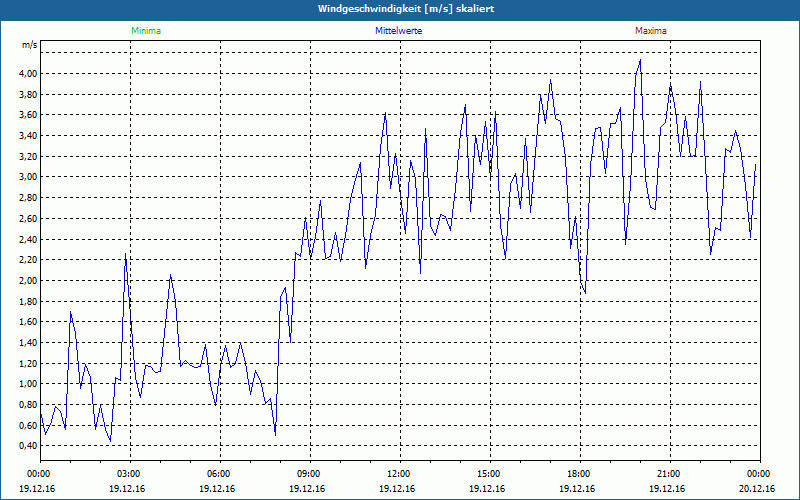This screenshot has width=800, height=500.
Task: Click the 2,80 y-axis value
Action: click(29, 198)
